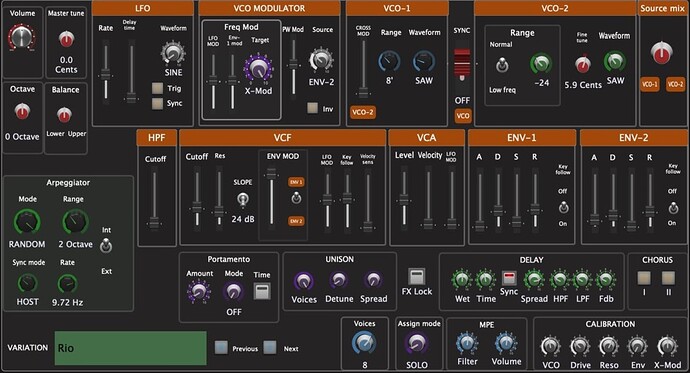This screenshot has height=373, width=690.
Task: Toggle ENV-2 Key follow switch
Action: pos(673,208)
